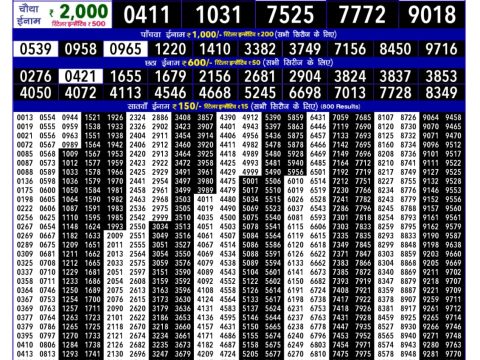Click seventh prize number 1926

click(x=115, y=117)
